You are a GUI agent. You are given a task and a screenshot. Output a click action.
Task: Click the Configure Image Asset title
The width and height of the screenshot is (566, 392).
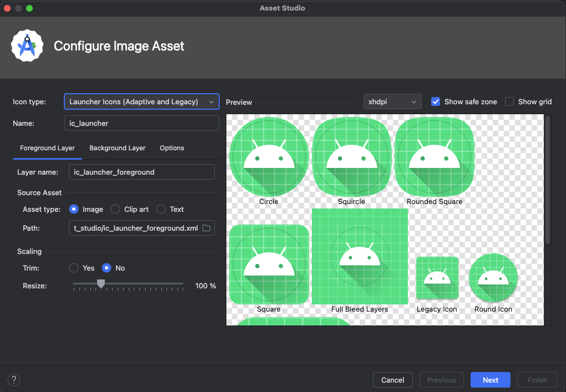[119, 46]
